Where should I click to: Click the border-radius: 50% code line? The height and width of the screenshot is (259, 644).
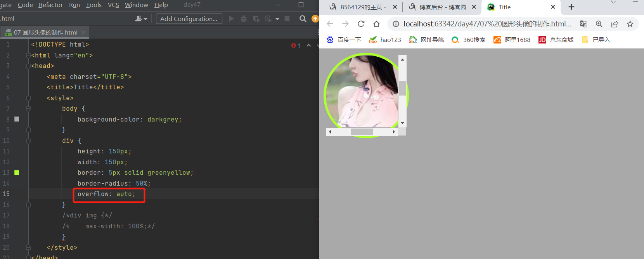point(114,183)
